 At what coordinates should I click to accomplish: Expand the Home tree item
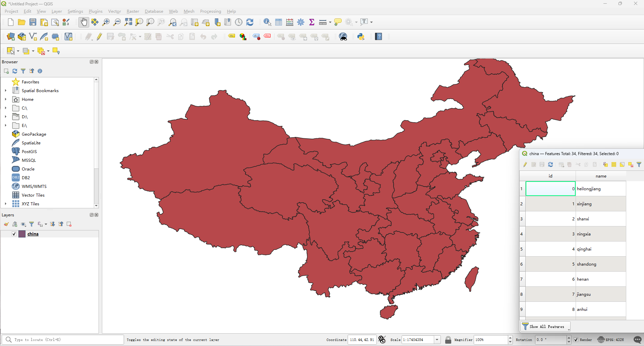tap(6, 99)
